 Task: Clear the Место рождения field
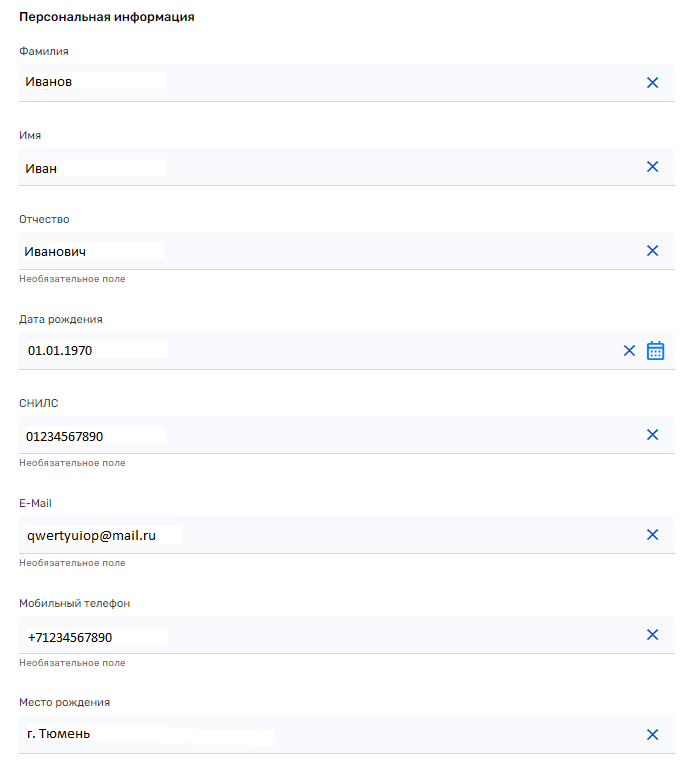(x=652, y=735)
